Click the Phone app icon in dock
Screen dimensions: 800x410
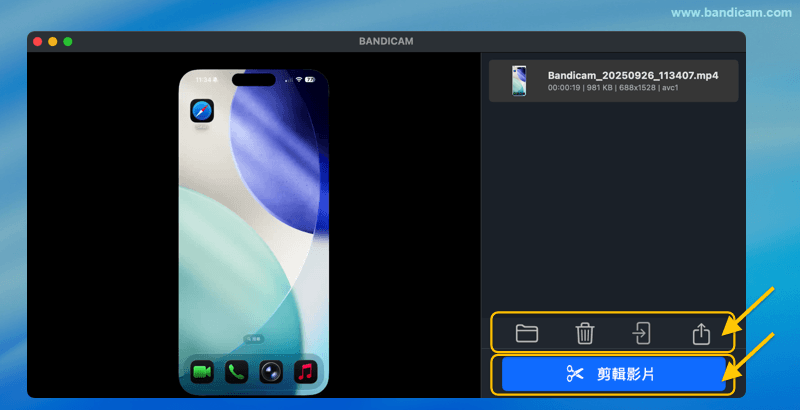(236, 372)
